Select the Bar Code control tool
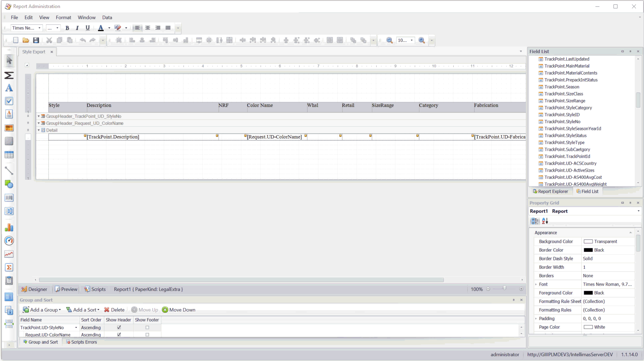 pos(9,198)
